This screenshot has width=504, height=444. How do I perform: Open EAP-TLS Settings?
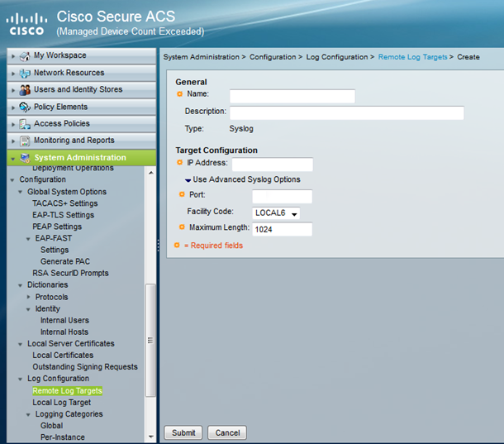64,215
